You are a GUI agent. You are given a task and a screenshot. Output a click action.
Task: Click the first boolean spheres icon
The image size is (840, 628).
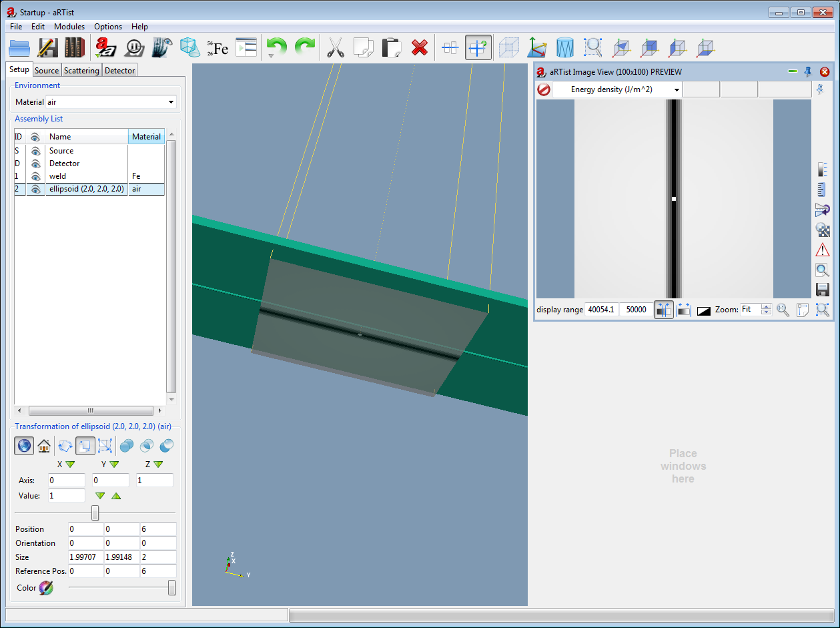click(127, 446)
